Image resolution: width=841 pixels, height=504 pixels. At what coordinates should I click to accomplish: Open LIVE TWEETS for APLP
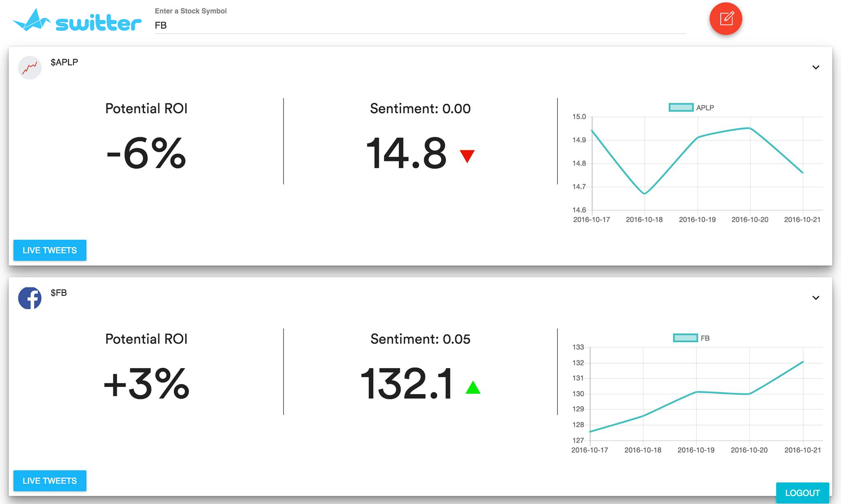pos(50,250)
